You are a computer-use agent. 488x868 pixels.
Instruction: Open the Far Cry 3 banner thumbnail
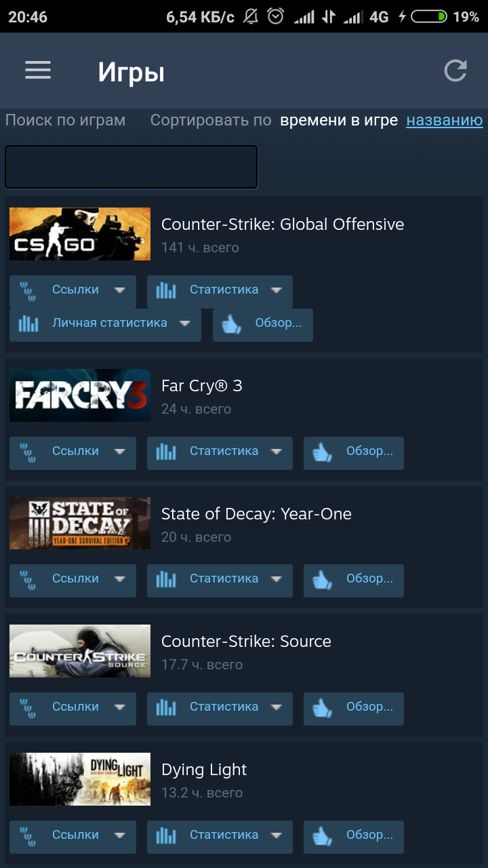point(80,395)
